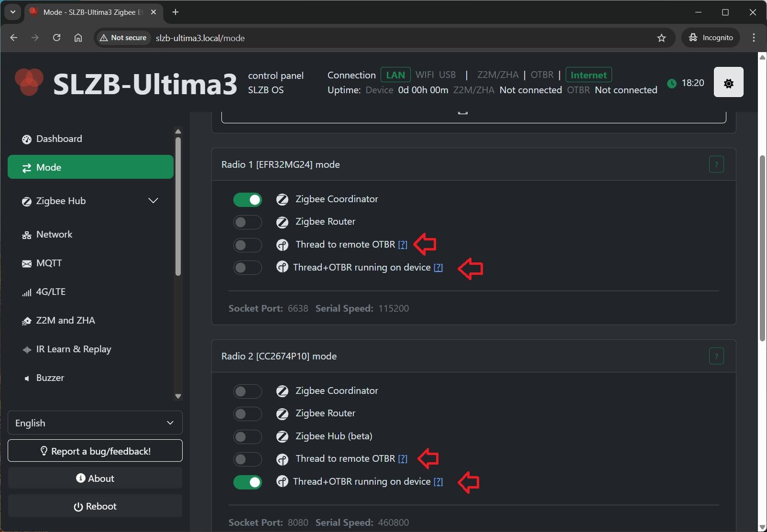Click the Radio 1 help question-mark icon
Screen dimensions: 767x532
716,164
